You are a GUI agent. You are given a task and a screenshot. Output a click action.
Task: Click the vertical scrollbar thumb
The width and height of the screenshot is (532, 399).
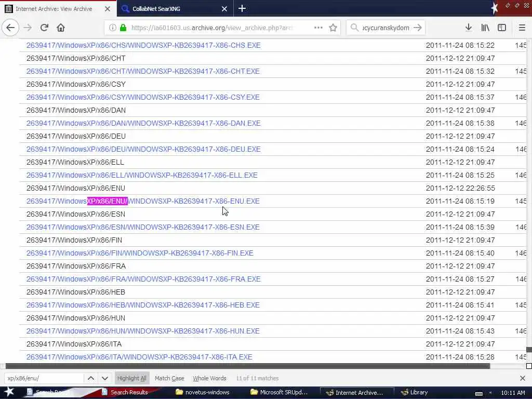(529, 350)
